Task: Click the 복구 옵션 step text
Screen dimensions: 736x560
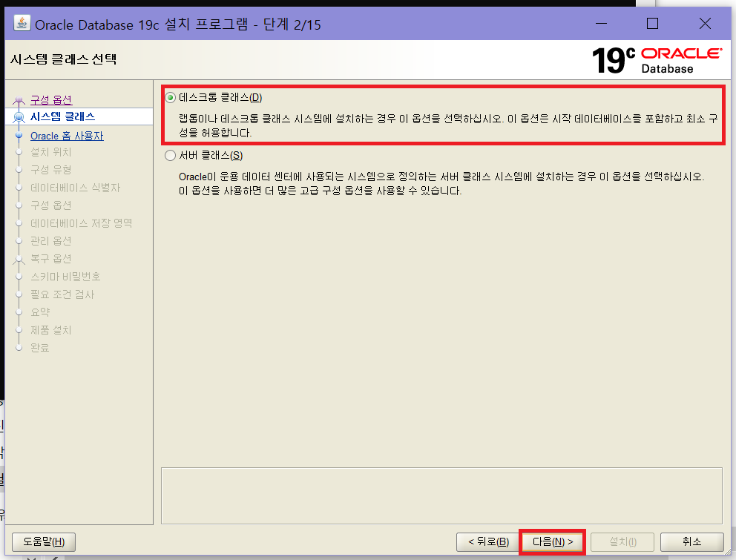Action: coord(50,259)
